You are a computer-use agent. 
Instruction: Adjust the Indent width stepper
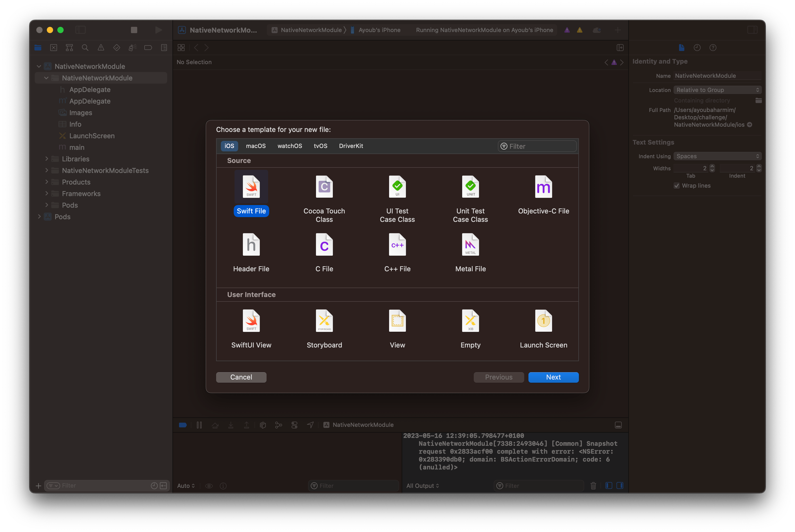tap(758, 168)
